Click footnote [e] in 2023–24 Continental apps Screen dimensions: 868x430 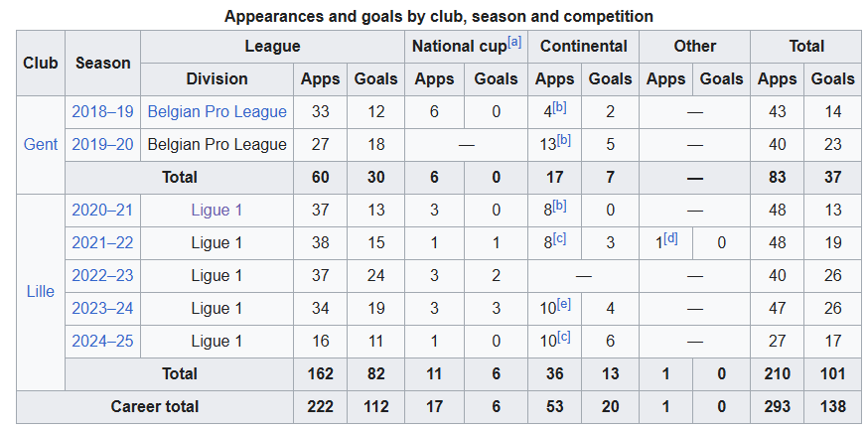tap(563, 304)
